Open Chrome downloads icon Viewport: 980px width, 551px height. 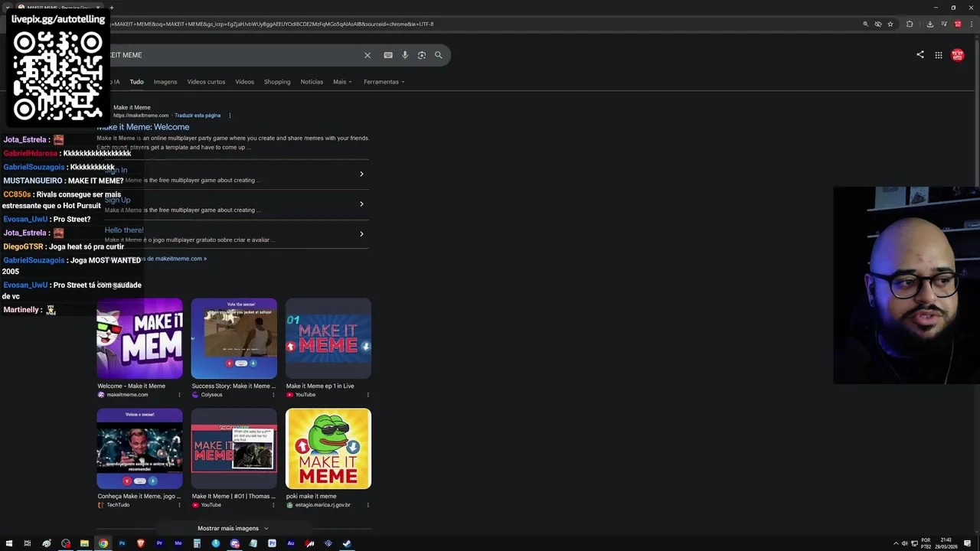pos(930,24)
